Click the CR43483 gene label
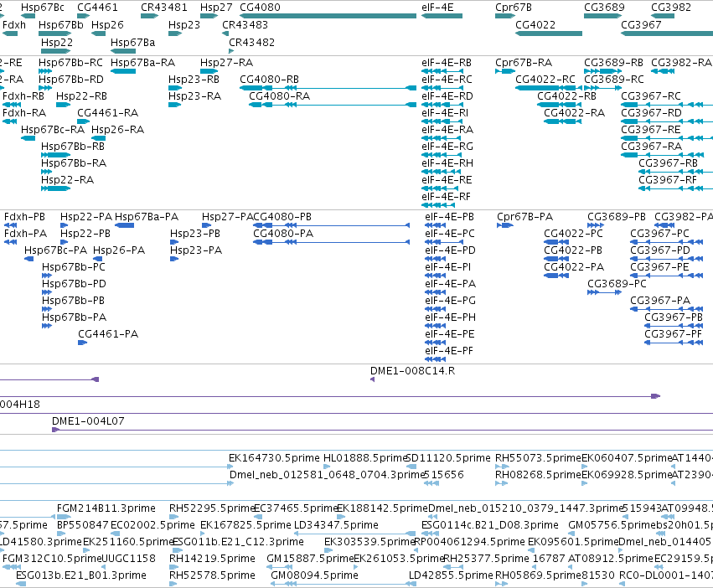 pyautogui.click(x=245, y=24)
